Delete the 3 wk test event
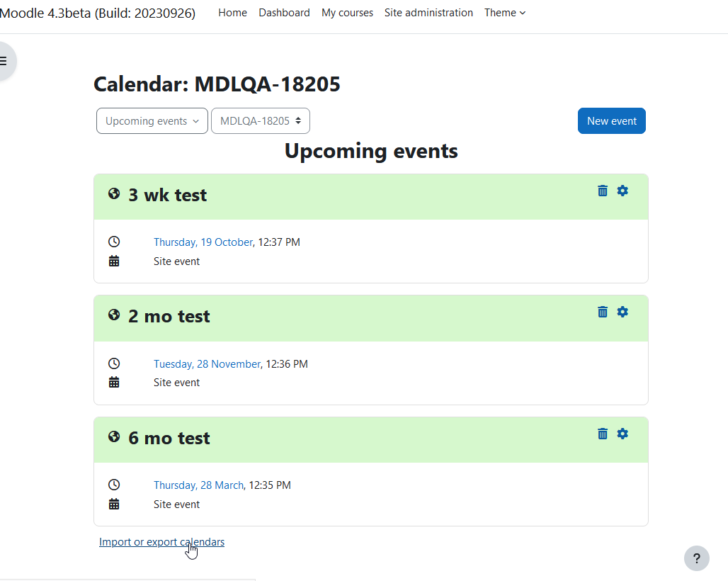 click(602, 191)
